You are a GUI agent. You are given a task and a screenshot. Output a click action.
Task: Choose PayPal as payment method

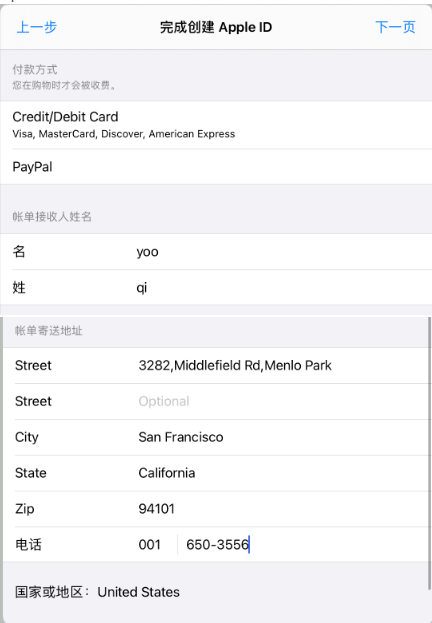point(216,166)
